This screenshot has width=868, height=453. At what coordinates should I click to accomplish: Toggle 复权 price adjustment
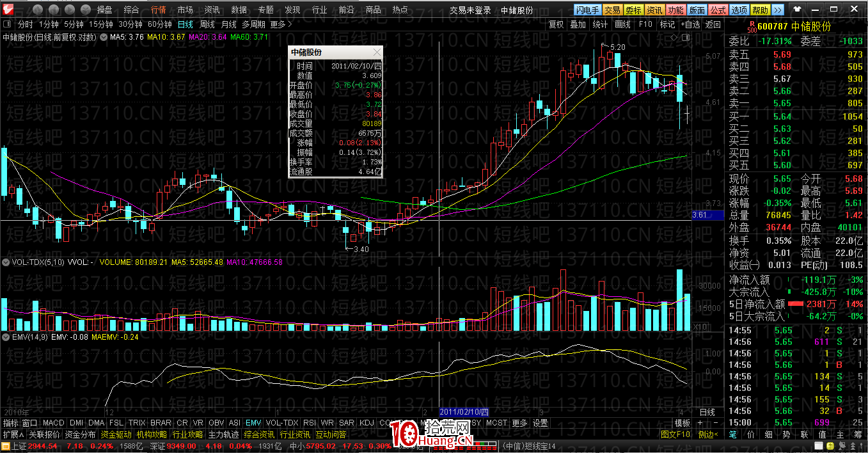point(556,24)
